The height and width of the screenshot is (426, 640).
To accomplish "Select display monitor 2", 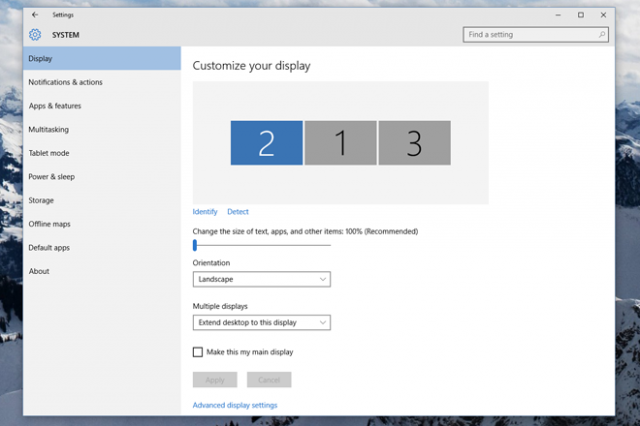I will [266, 143].
